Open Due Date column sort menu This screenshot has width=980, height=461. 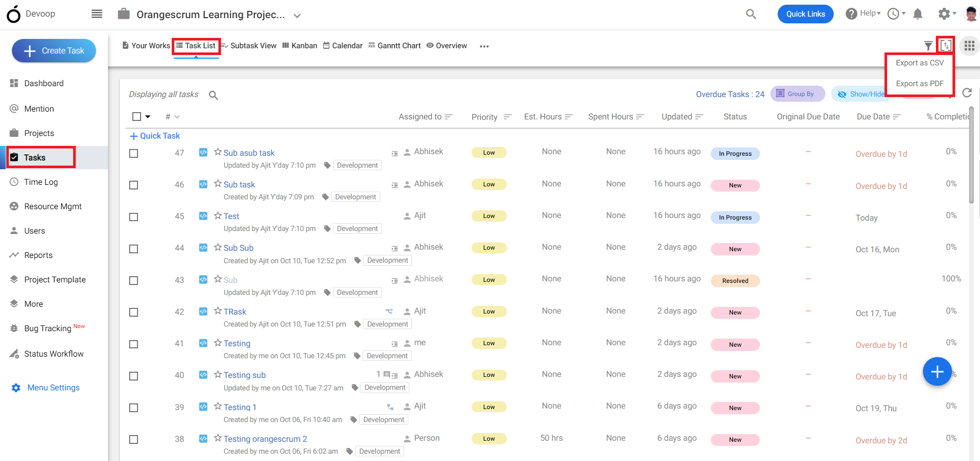(896, 117)
